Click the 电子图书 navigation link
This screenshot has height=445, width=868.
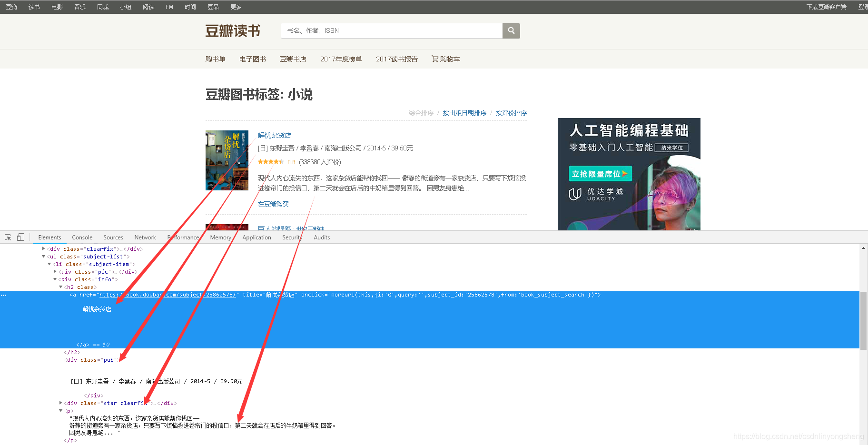253,59
